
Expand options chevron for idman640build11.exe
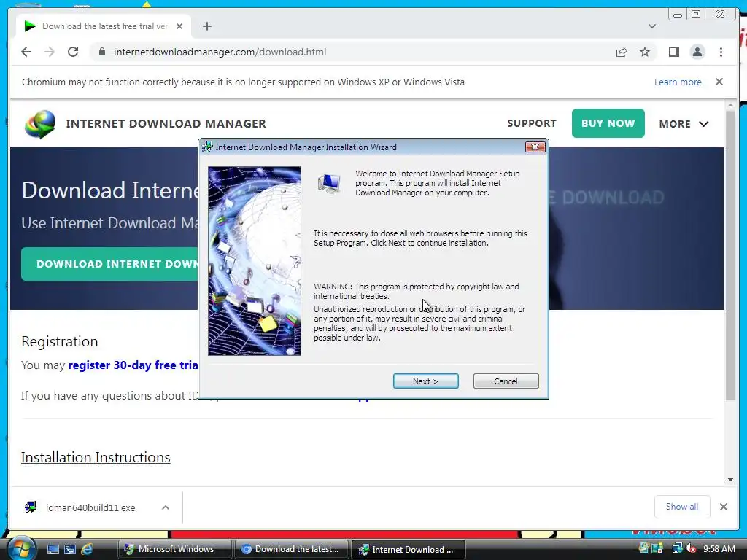[166, 507]
